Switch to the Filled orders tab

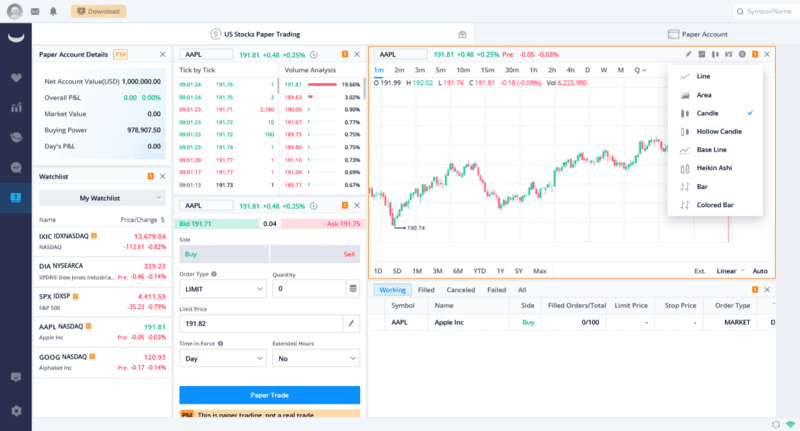tap(426, 290)
